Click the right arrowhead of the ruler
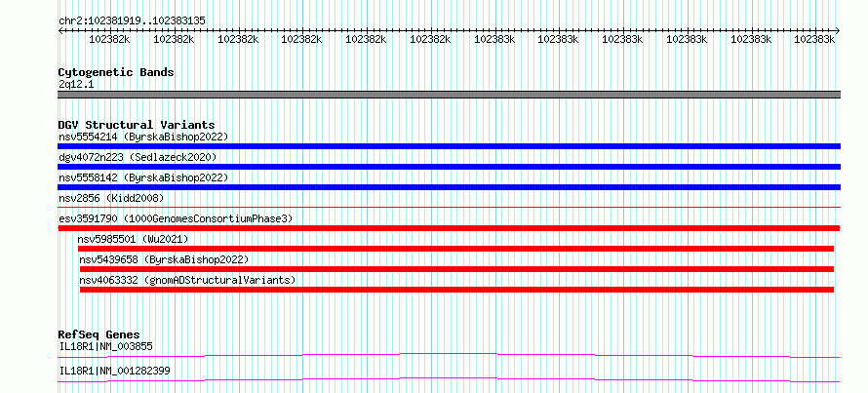Viewport: 868px width, 393px height. (x=838, y=31)
